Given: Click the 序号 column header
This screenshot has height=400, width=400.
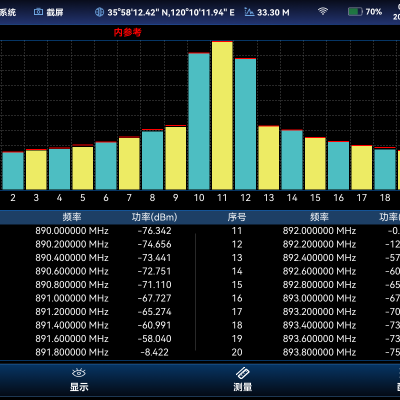Looking at the screenshot, I should point(237,217).
